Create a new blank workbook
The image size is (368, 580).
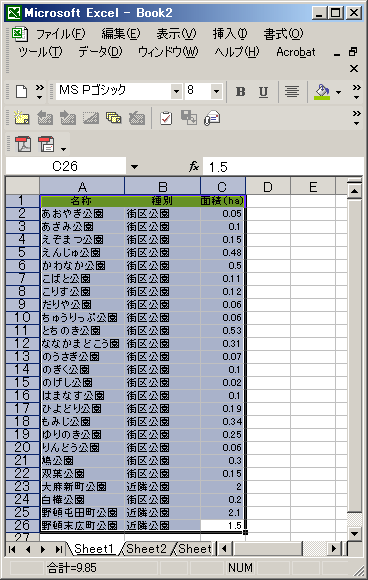pos(21,91)
